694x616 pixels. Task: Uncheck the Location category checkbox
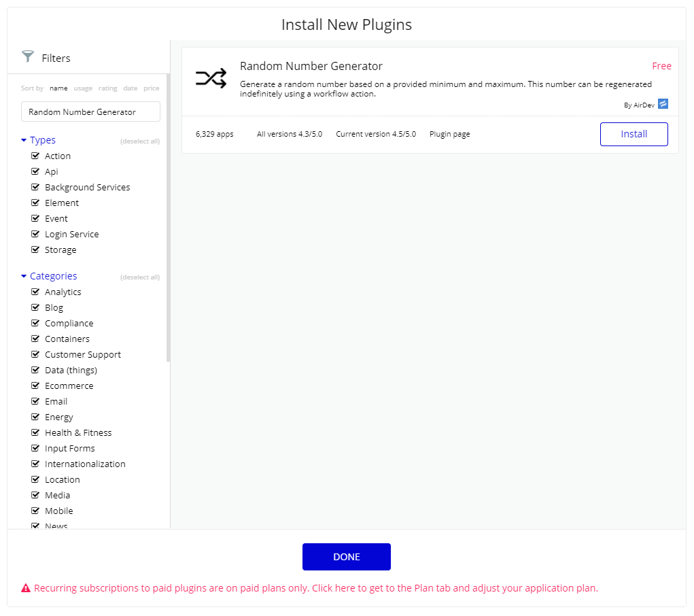[x=35, y=479]
